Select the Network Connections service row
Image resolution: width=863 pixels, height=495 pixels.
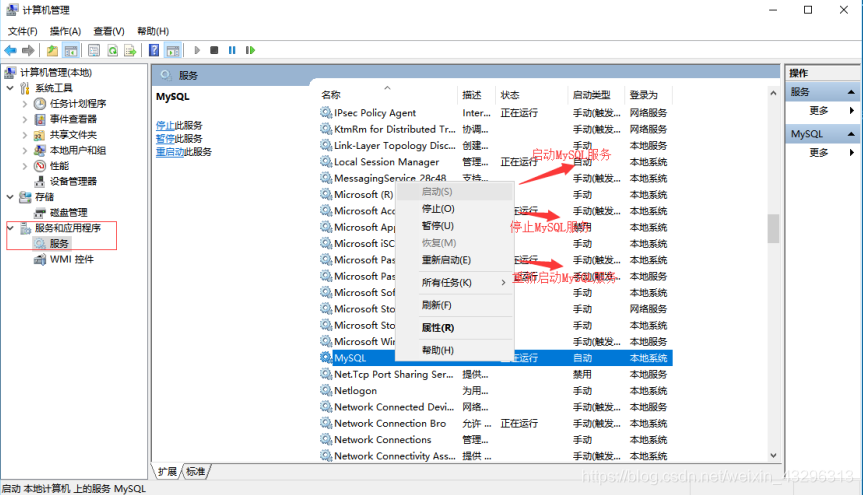coord(495,440)
